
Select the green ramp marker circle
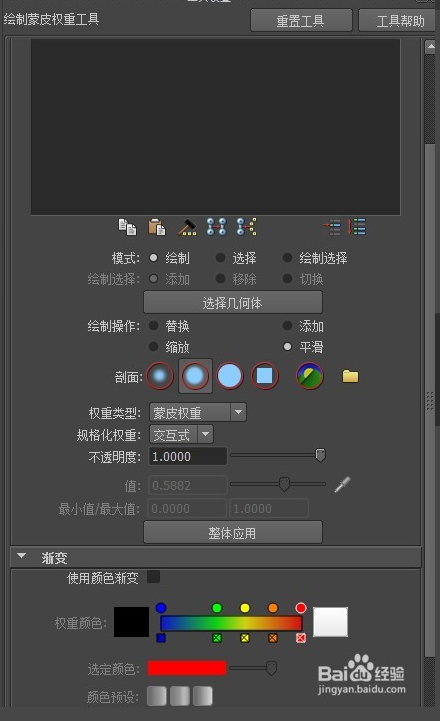point(217,608)
